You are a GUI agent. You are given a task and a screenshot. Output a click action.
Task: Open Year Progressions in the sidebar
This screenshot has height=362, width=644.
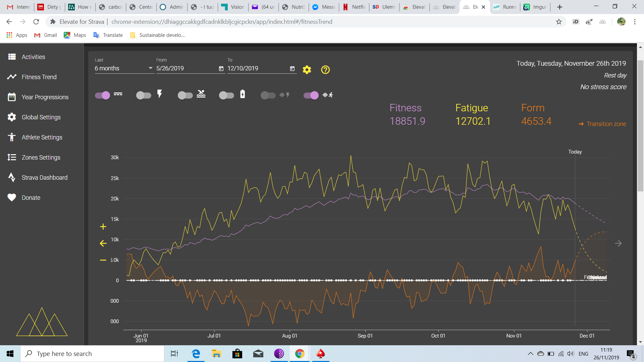(x=45, y=97)
